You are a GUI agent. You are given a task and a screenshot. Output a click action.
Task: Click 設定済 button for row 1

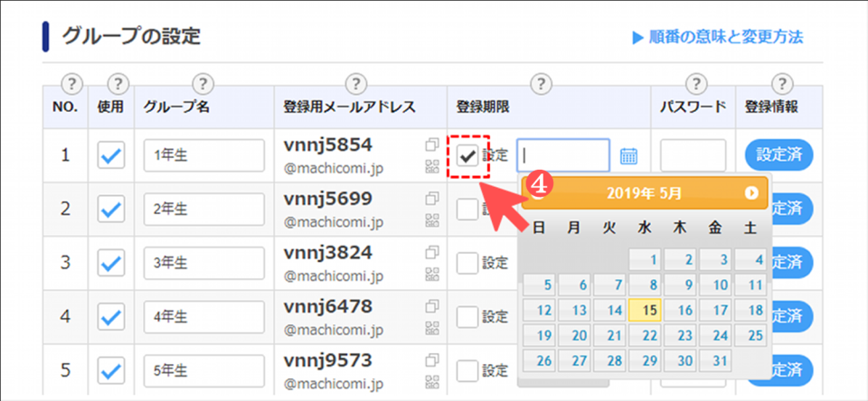(778, 155)
